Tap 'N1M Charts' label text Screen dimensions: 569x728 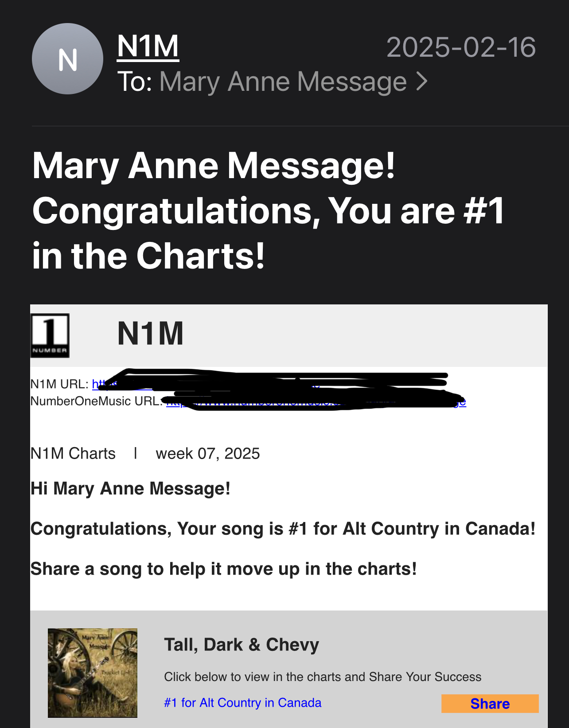73,453
